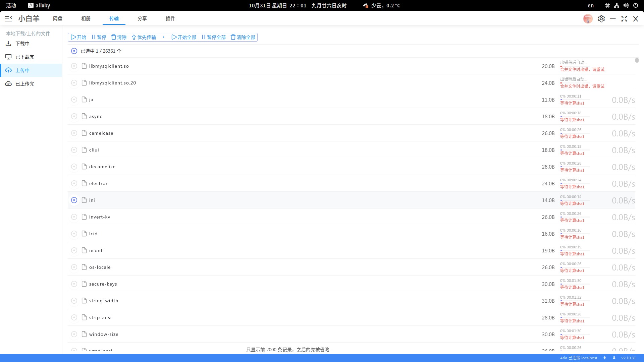
Task: Select checkbox for os-locale file
Action: tap(74, 267)
